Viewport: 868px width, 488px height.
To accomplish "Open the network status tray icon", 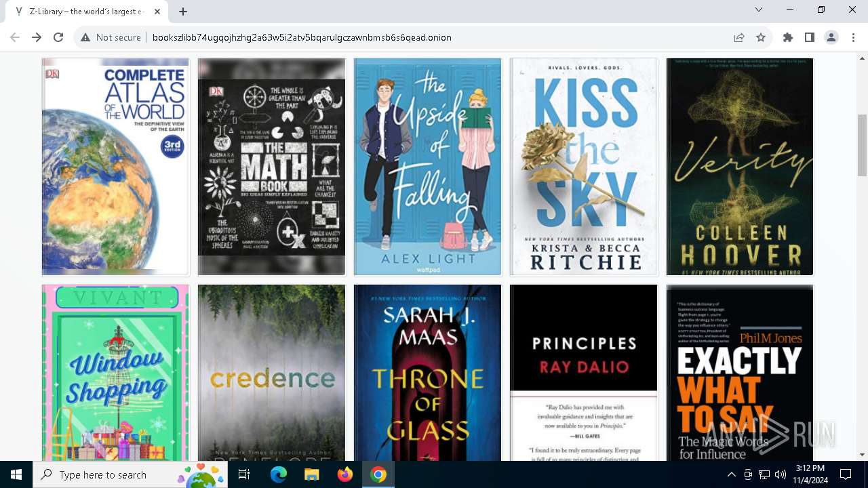I will 764,474.
